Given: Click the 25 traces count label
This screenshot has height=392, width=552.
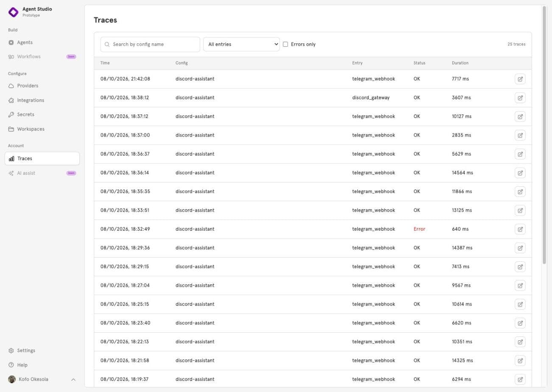Looking at the screenshot, I should click(x=516, y=44).
